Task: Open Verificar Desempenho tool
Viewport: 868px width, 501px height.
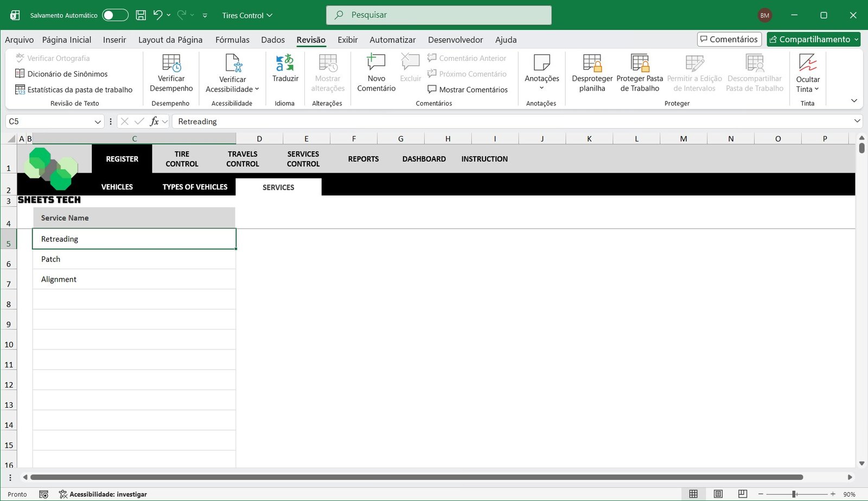Action: 171,63
